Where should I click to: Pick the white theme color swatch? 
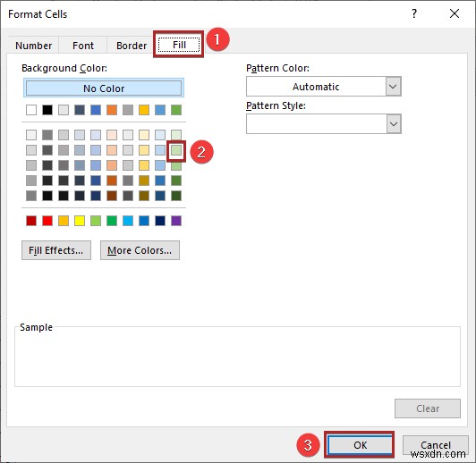pos(31,110)
